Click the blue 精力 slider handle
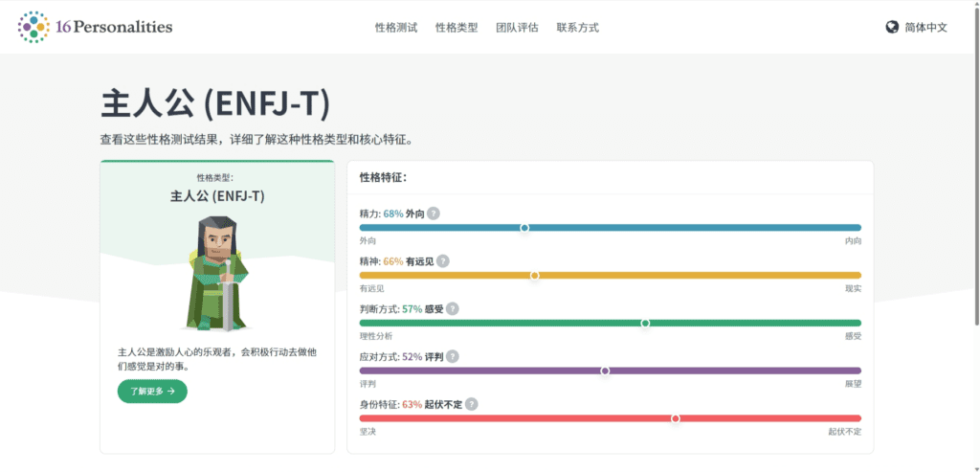The height and width of the screenshot is (472, 980). point(524,228)
